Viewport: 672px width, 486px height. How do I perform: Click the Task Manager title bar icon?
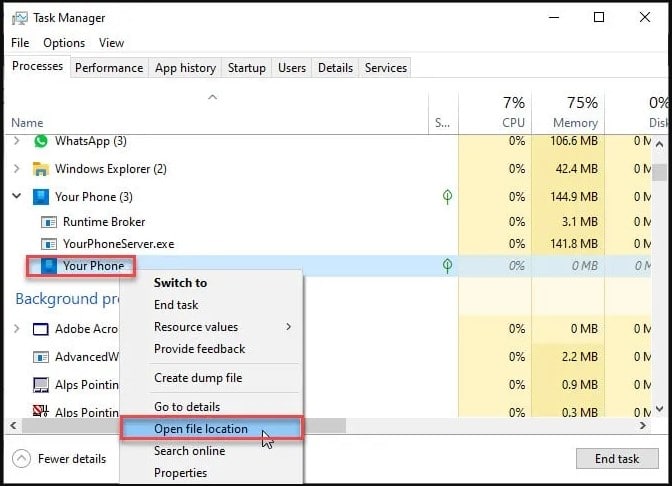(19, 18)
